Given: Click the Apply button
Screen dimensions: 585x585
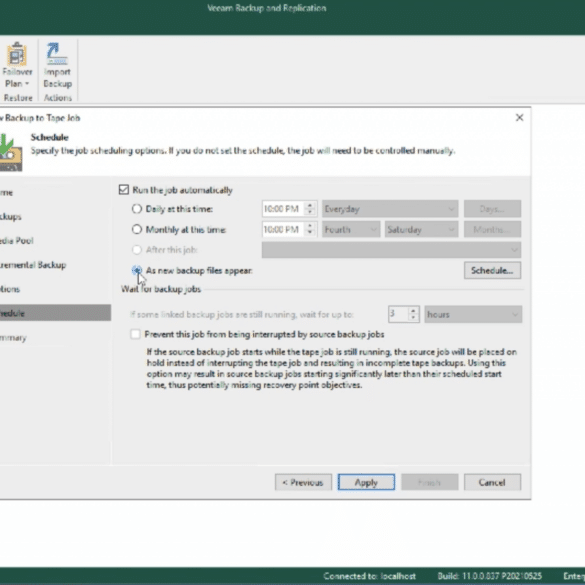Looking at the screenshot, I should pos(366,482).
